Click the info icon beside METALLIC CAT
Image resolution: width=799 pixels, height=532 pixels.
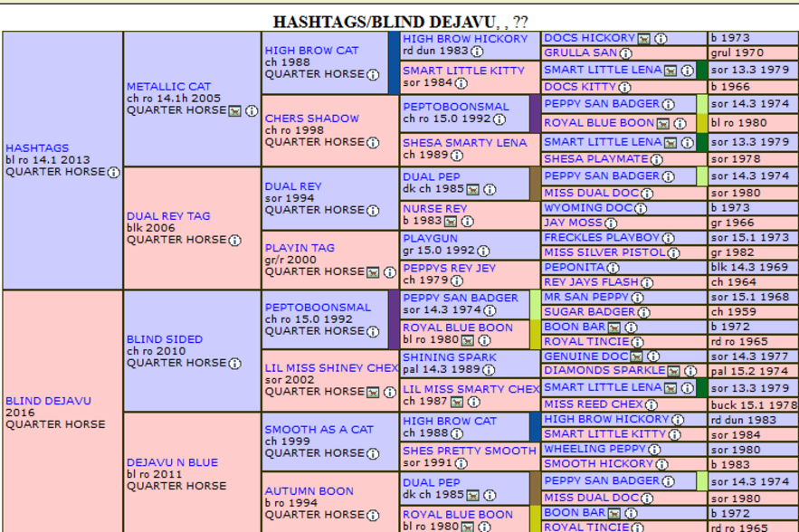tap(252, 111)
